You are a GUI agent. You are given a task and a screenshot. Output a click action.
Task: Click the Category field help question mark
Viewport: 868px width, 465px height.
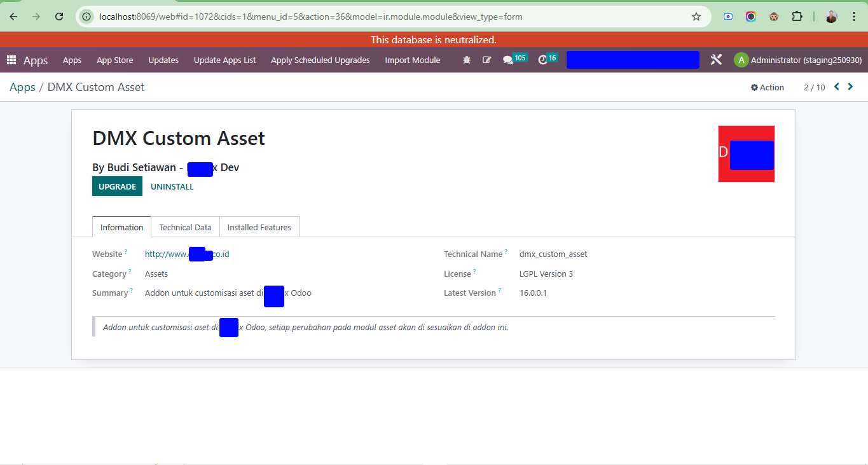(130, 272)
